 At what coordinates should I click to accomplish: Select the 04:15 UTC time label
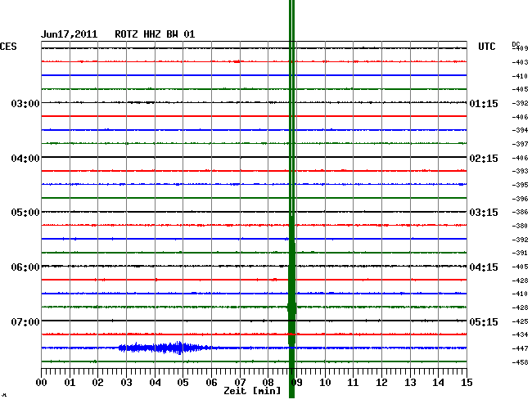point(484,267)
